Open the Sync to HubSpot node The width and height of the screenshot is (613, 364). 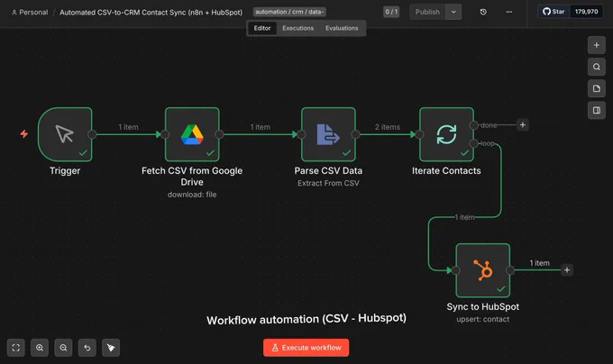tap(483, 270)
